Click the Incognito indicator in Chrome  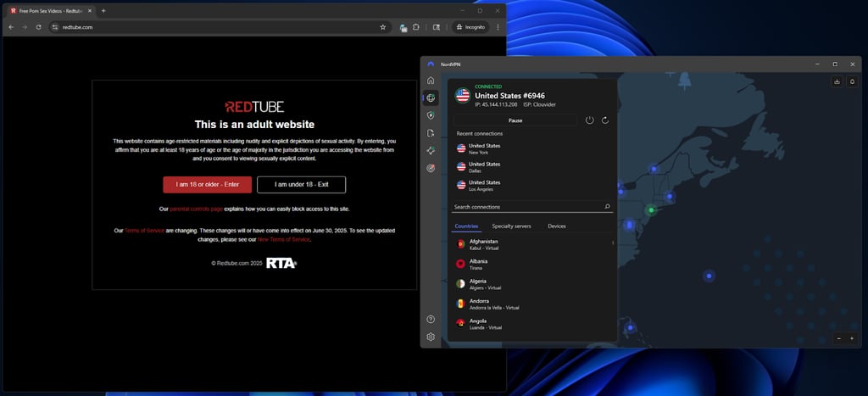tap(470, 27)
